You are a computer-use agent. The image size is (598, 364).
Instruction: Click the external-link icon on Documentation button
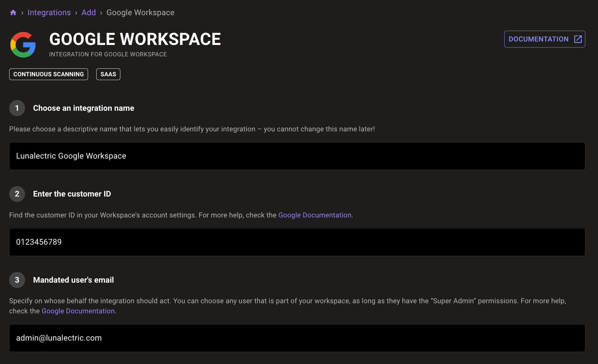coord(578,39)
